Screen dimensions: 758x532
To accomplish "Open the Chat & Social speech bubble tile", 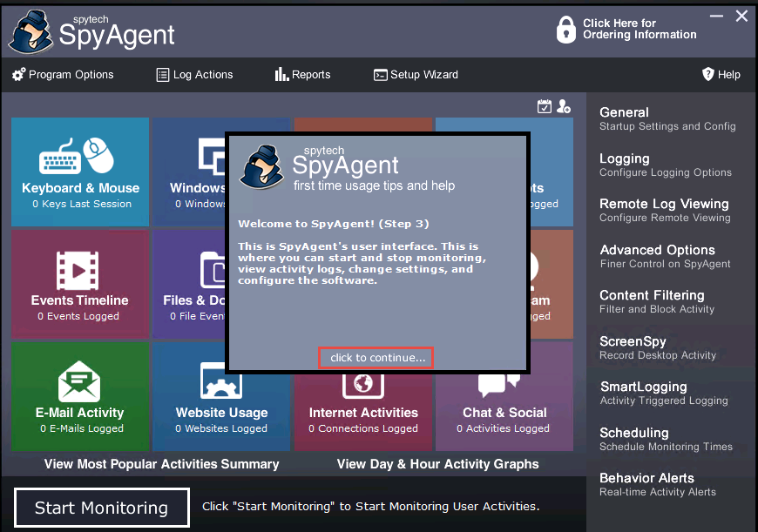I will click(504, 412).
